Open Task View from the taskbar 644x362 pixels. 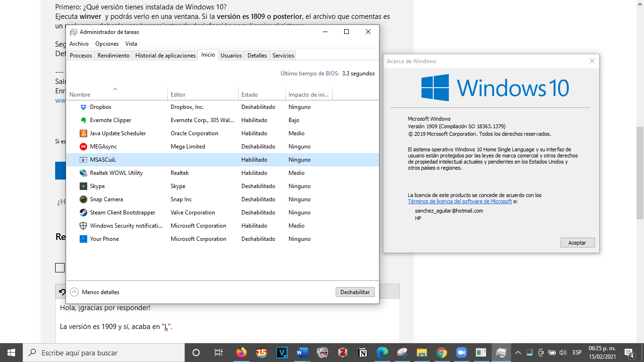click(x=218, y=353)
